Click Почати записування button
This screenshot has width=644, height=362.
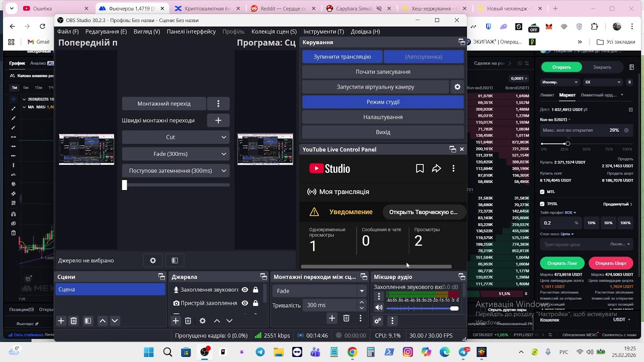(x=383, y=72)
